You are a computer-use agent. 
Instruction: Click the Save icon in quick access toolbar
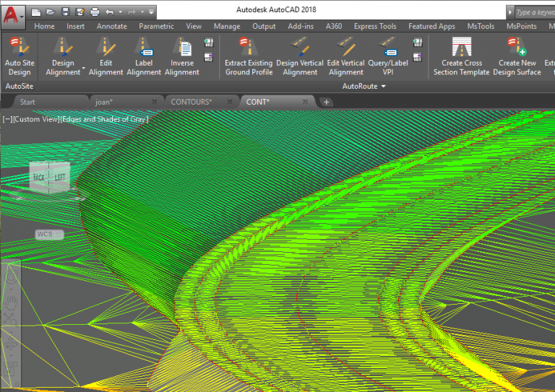tap(66, 12)
